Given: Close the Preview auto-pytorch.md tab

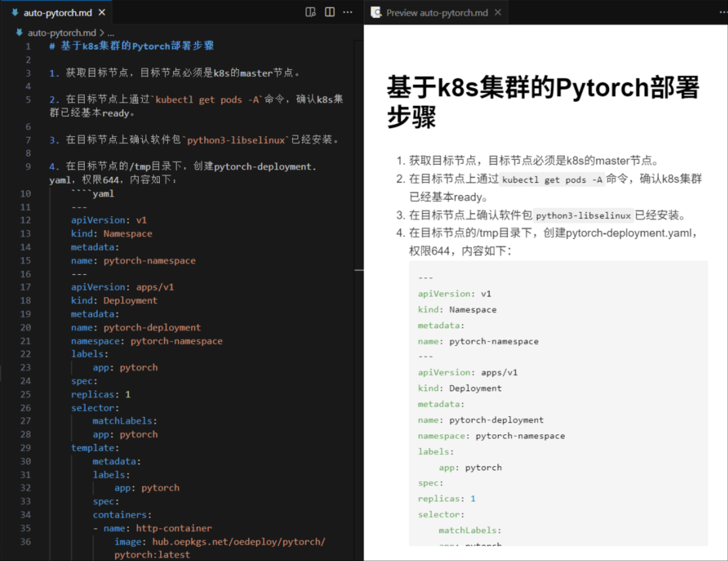Looking at the screenshot, I should click(498, 12).
